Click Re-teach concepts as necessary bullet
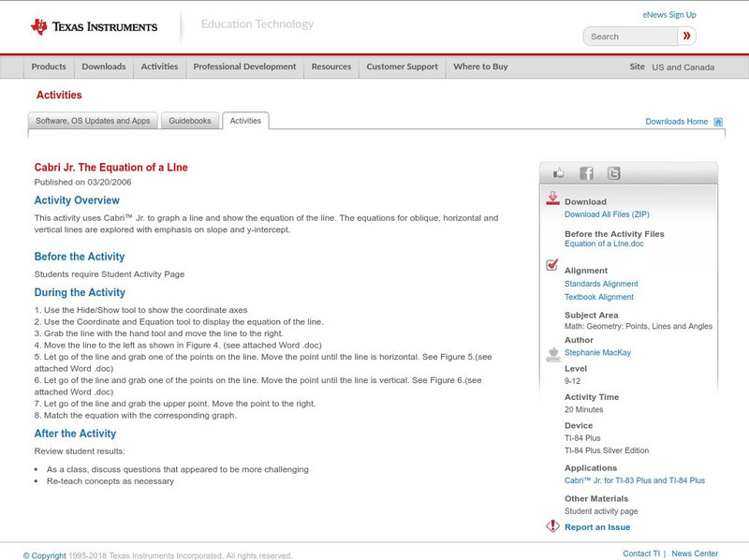Screen dimensions: 749x560 click(x=110, y=481)
